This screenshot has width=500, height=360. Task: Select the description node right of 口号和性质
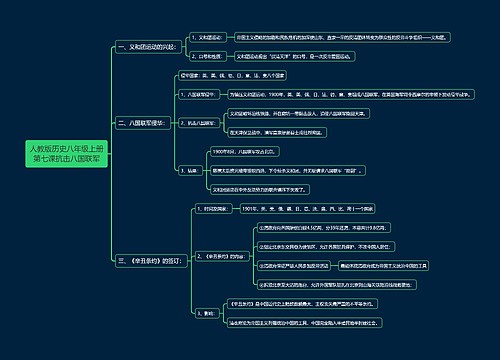coord(295,56)
